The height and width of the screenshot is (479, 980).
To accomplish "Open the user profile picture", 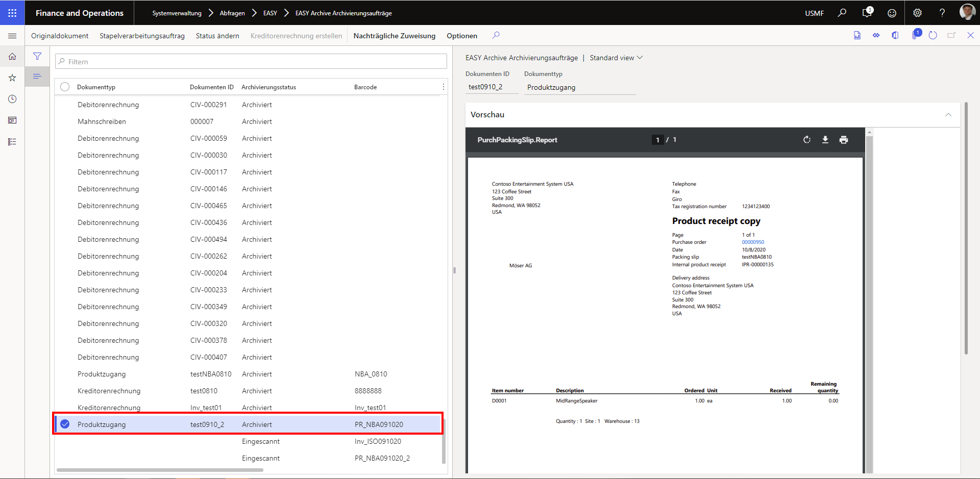I will pyautogui.click(x=967, y=12).
